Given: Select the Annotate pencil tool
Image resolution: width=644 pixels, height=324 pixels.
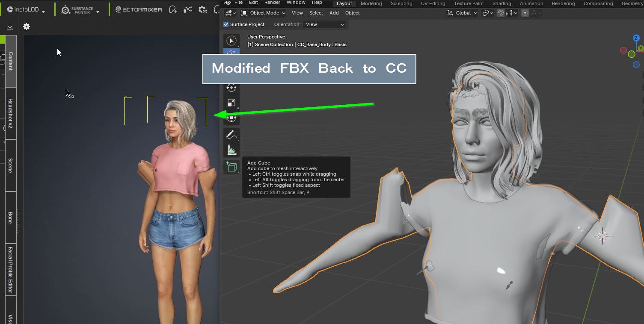Looking at the screenshot, I should 231,135.
